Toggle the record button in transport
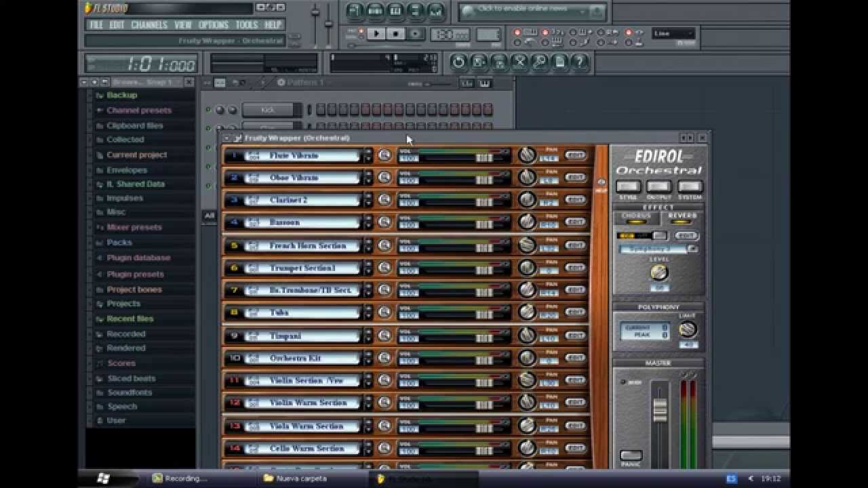 click(416, 34)
